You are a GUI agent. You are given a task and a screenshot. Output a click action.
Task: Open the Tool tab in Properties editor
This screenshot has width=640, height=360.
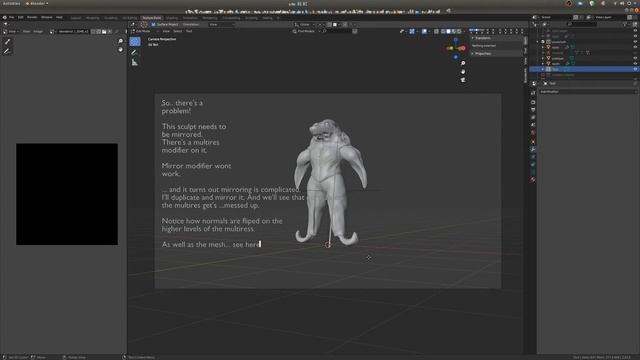(x=533, y=93)
